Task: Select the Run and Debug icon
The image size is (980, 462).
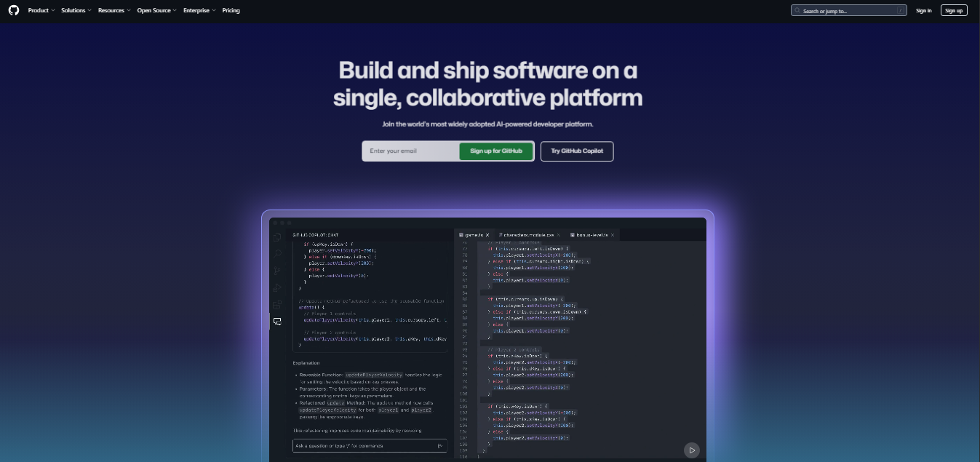Action: (x=277, y=287)
